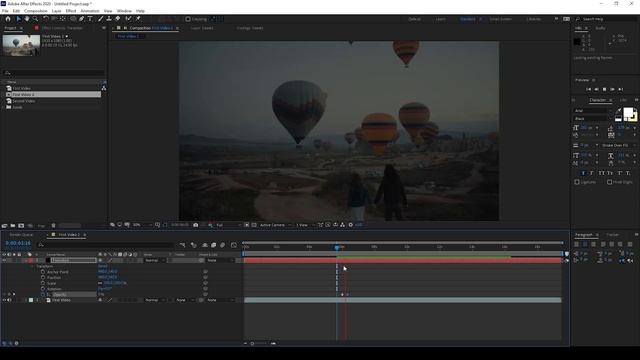The width and height of the screenshot is (640, 360).
Task: Toggle the Position stopwatch
Action: pos(43,277)
